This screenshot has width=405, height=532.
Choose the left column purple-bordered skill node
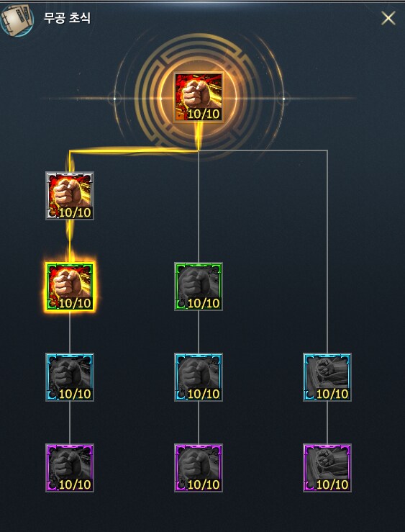(x=70, y=468)
